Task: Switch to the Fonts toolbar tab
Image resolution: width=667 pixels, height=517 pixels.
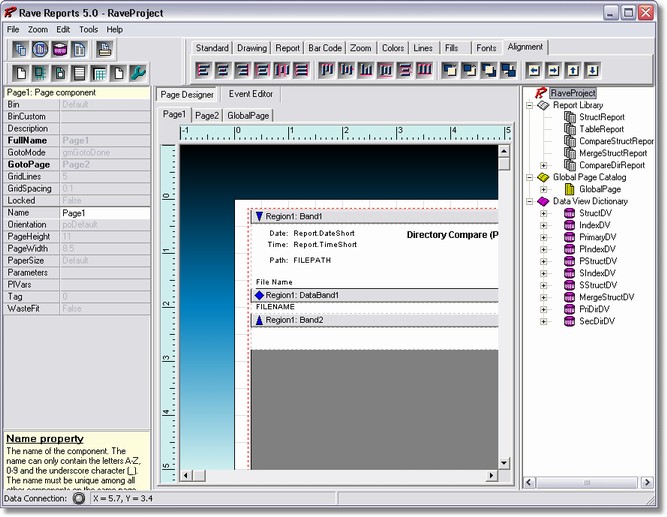Action: click(x=486, y=48)
